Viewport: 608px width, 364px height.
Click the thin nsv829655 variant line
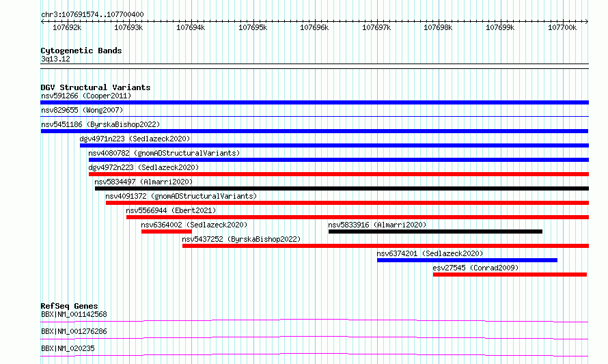click(x=314, y=116)
